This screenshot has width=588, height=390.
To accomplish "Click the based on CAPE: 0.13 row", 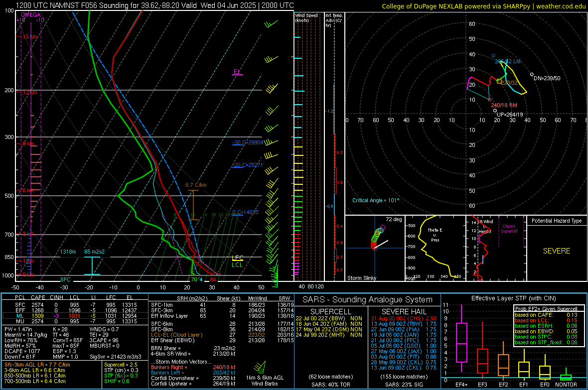I will click(x=546, y=315).
